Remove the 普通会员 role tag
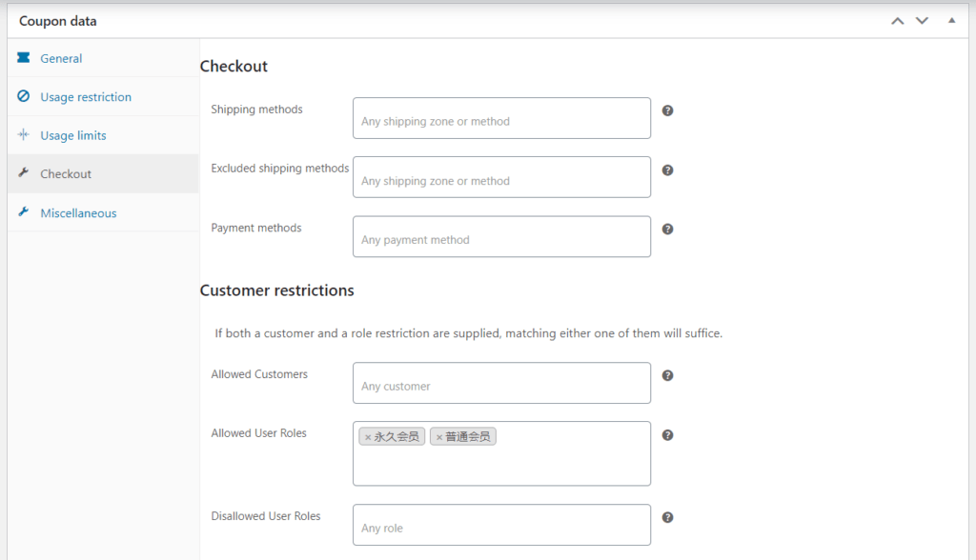The height and width of the screenshot is (560, 976). point(439,437)
